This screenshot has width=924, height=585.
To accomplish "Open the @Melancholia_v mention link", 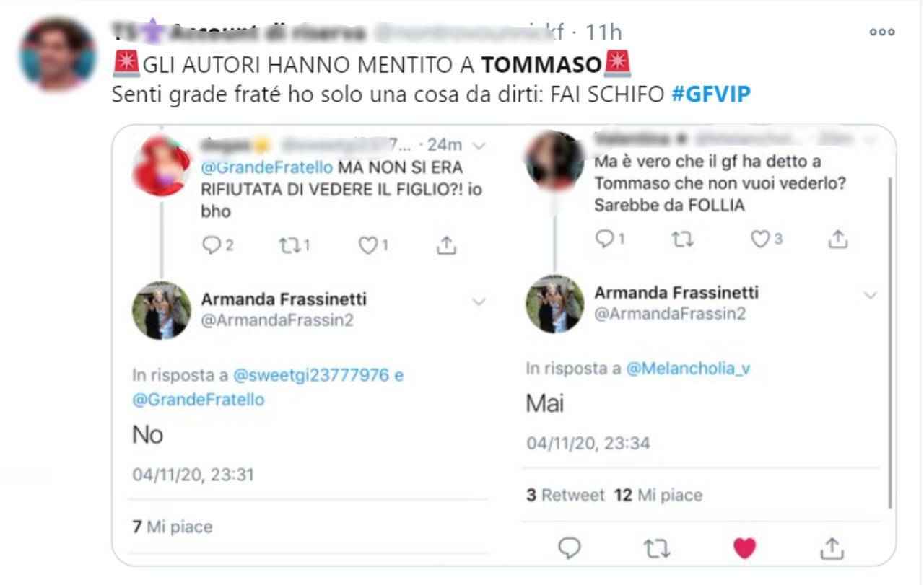I will pos(688,369).
